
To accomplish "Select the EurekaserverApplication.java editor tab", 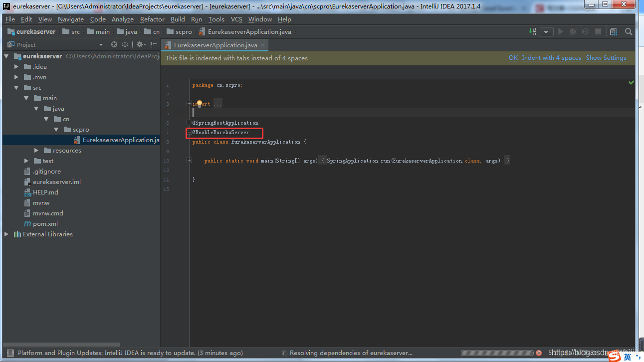I will tap(215, 45).
